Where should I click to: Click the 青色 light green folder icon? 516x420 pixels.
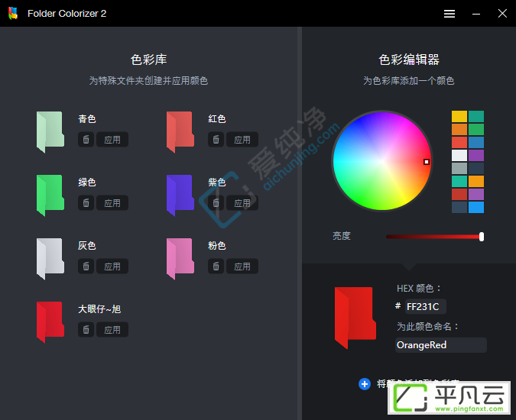click(x=50, y=132)
